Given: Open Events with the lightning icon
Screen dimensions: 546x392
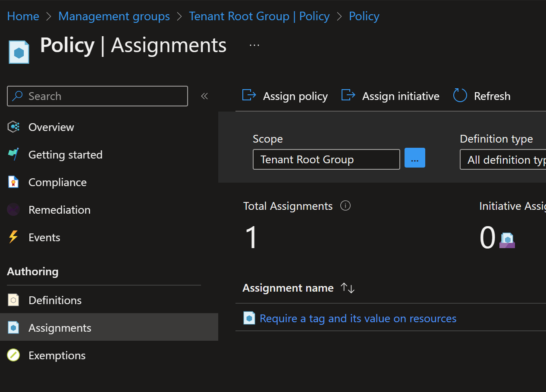Looking at the screenshot, I should pyautogui.click(x=13, y=237).
